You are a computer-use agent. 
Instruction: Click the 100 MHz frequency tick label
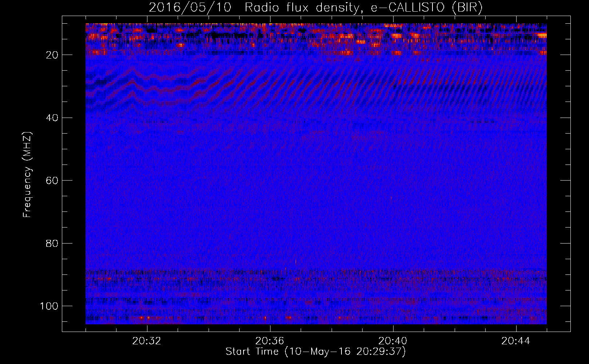[x=49, y=306]
